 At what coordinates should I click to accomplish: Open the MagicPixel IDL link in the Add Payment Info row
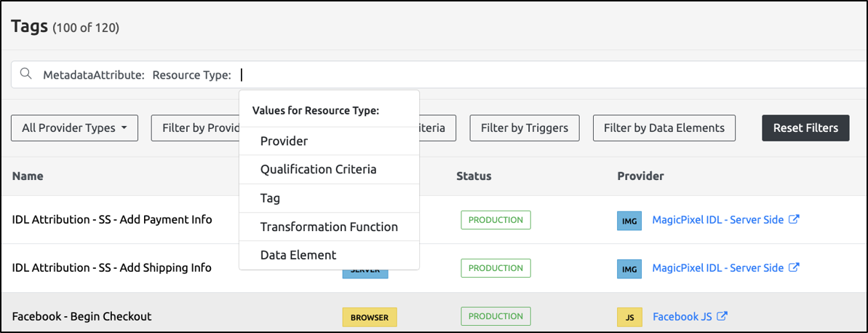717,219
